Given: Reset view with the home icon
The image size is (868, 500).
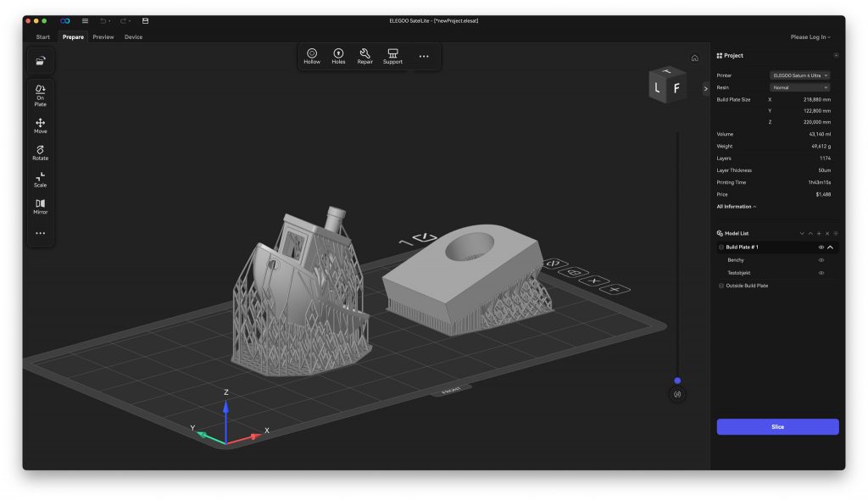Looking at the screenshot, I should [x=695, y=58].
